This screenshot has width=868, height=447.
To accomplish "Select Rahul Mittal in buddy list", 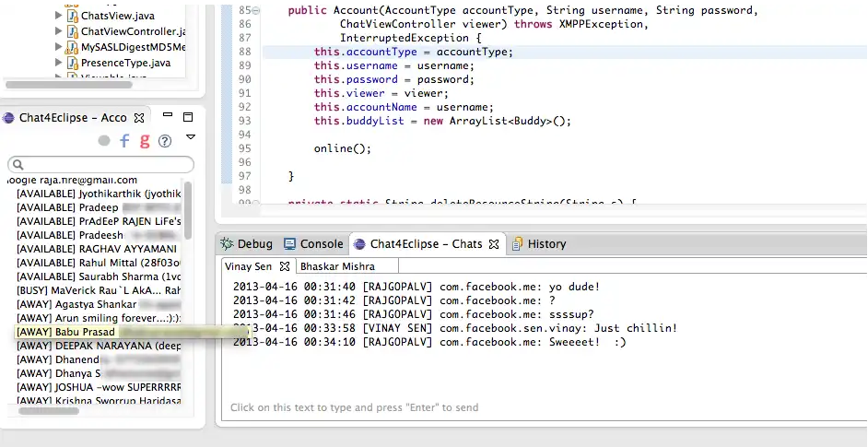I will tap(99, 263).
